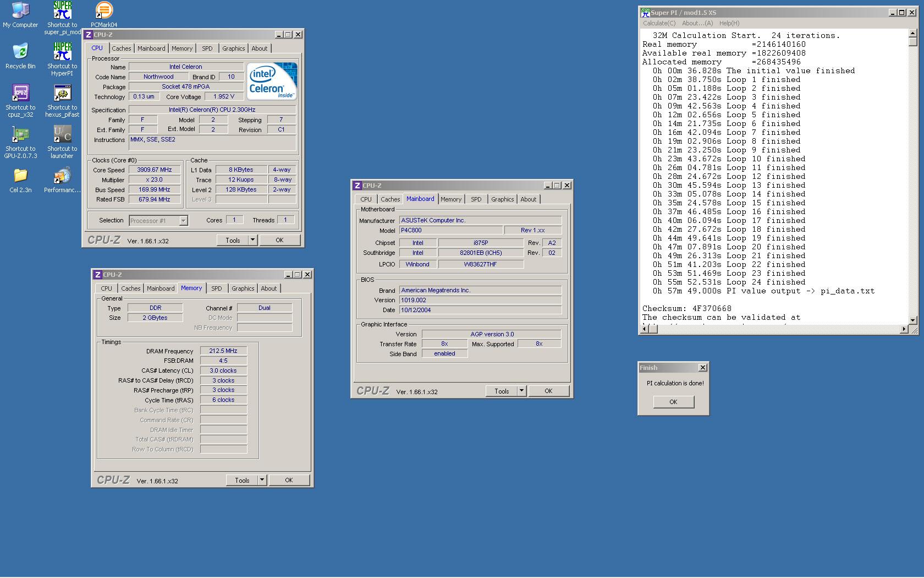The width and height of the screenshot is (924, 578).
Task: Select CPU tab in Memory window
Action: pos(106,288)
